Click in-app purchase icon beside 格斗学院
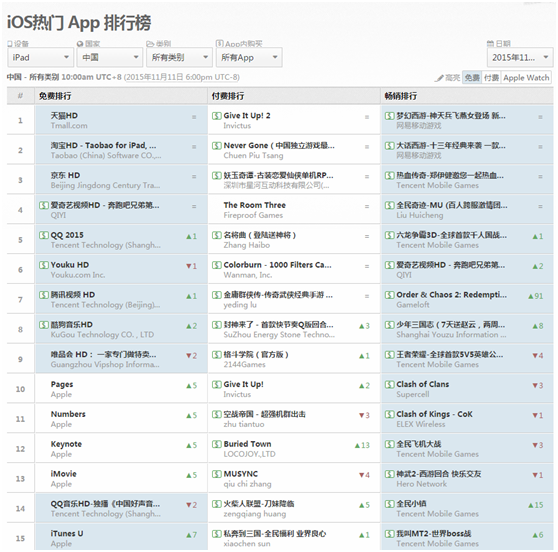 216,355
